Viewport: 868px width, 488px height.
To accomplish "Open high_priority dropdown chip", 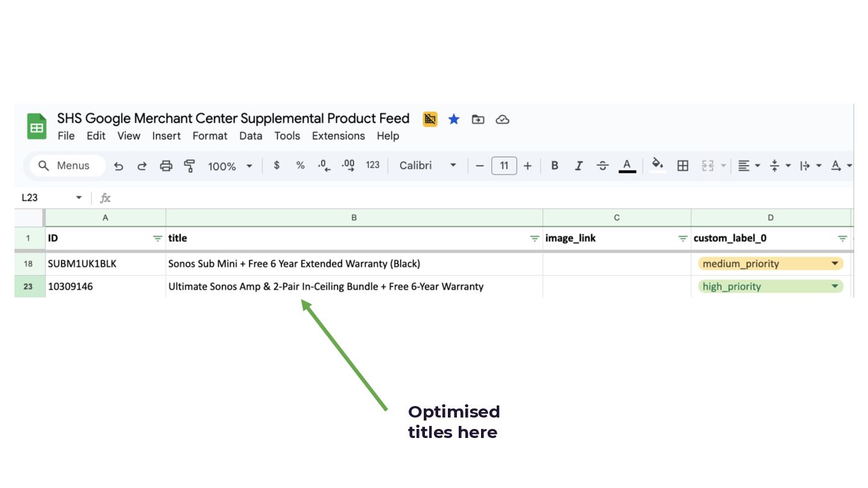I will point(771,287).
